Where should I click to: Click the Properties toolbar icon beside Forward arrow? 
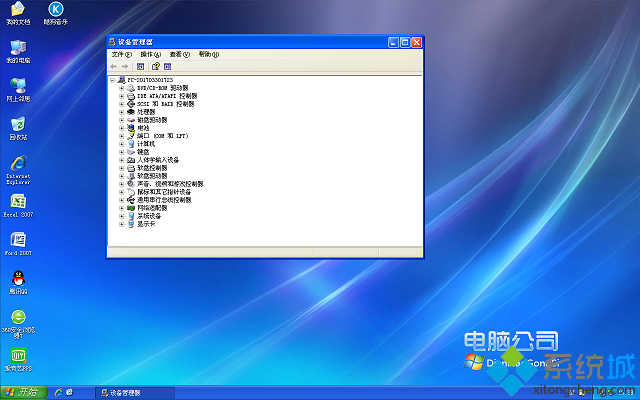tap(140, 67)
